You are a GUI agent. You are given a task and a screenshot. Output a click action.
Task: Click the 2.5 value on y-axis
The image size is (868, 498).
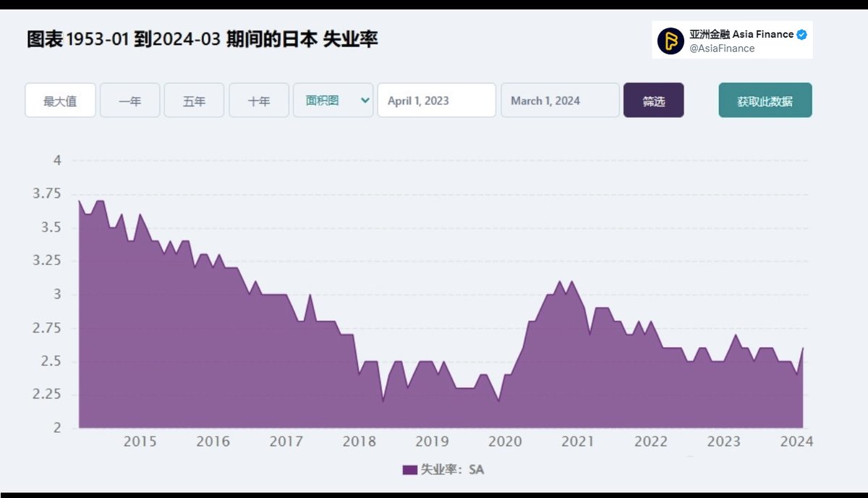click(x=51, y=360)
